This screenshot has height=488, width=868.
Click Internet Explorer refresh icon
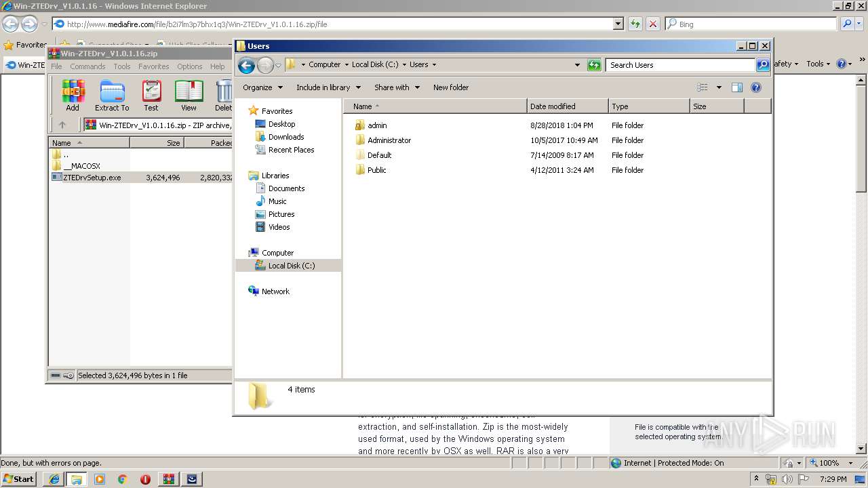coord(635,24)
